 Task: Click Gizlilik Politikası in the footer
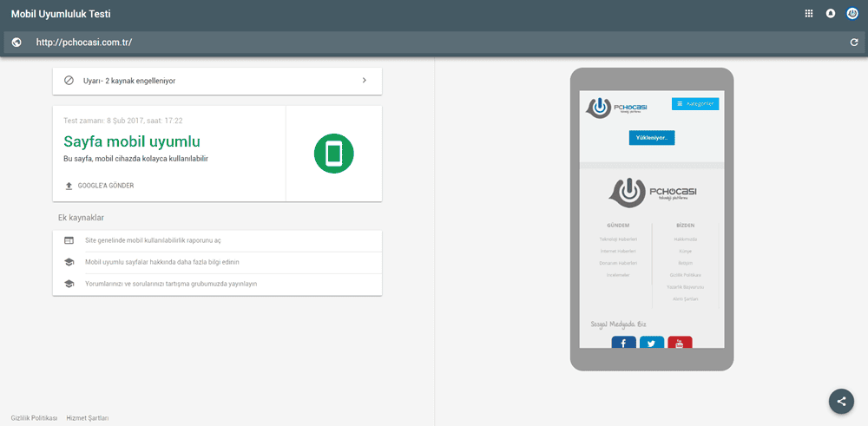34,418
